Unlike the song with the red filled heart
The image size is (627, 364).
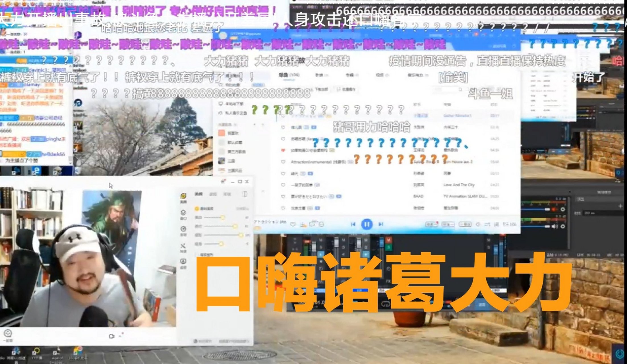pyautogui.click(x=283, y=150)
